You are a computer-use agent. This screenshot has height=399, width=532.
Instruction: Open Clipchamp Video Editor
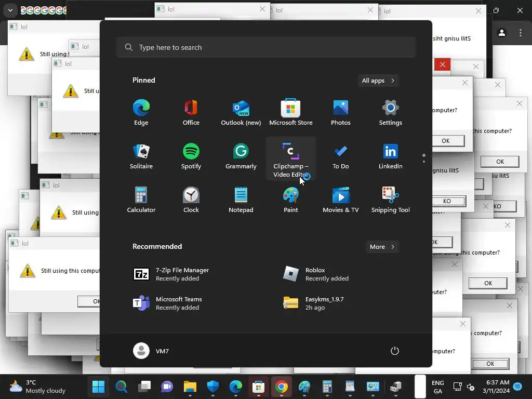click(x=291, y=159)
